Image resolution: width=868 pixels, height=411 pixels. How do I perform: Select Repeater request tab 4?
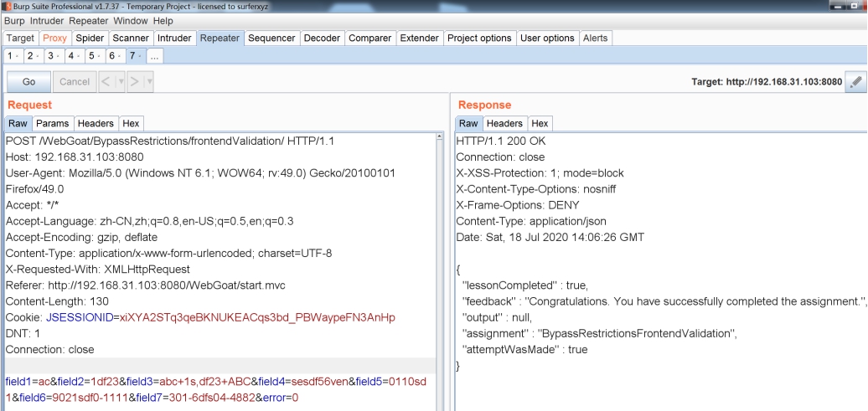point(75,56)
